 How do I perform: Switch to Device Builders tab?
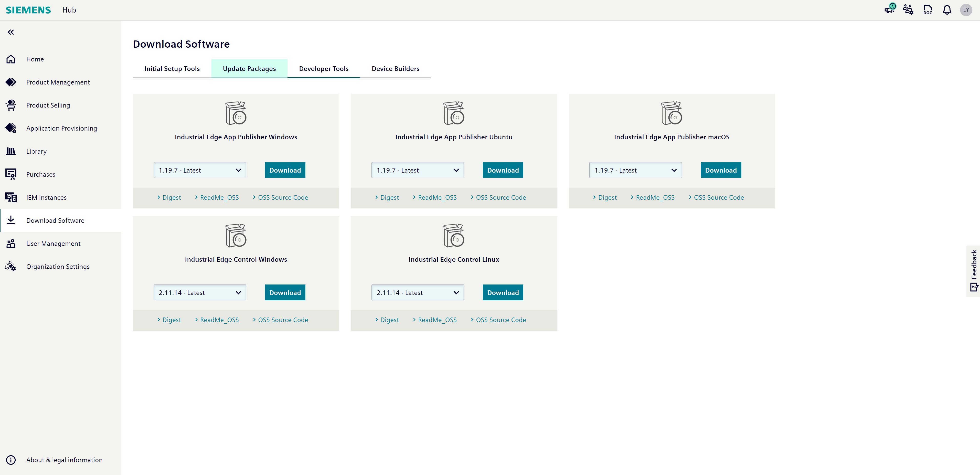click(396, 69)
